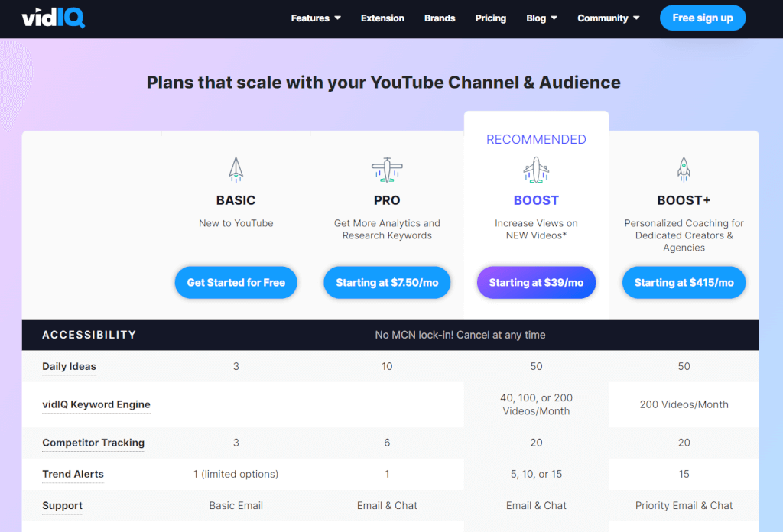Screen dimensions: 783x532
Task: Click the Trend Alerts feature label
Action: pyautogui.click(x=73, y=474)
